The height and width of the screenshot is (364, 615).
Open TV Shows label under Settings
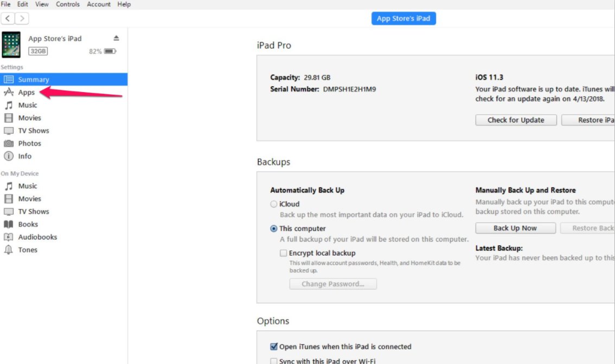[x=33, y=131]
